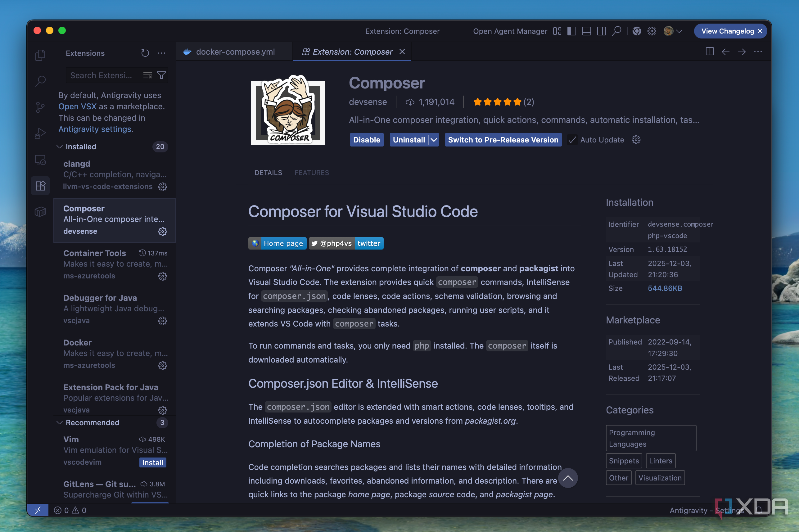799x532 pixels.
Task: Open manage gear for Debugger for Java
Action: 163,321
